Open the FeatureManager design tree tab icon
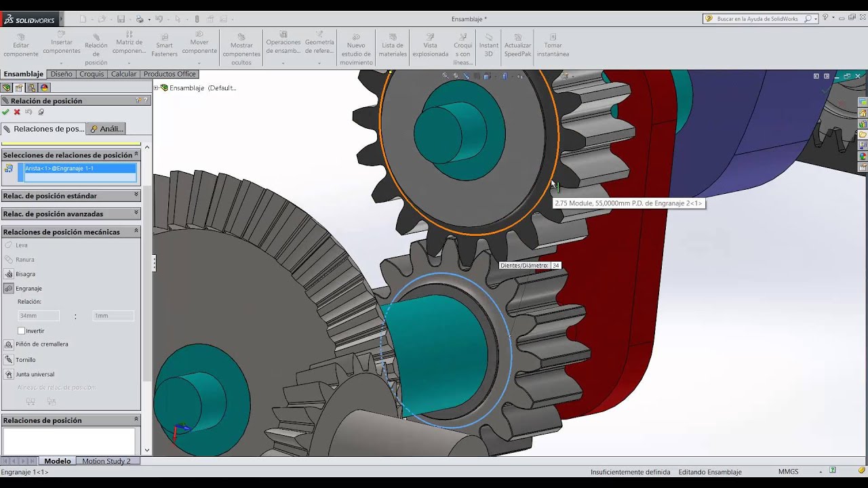 (7, 87)
